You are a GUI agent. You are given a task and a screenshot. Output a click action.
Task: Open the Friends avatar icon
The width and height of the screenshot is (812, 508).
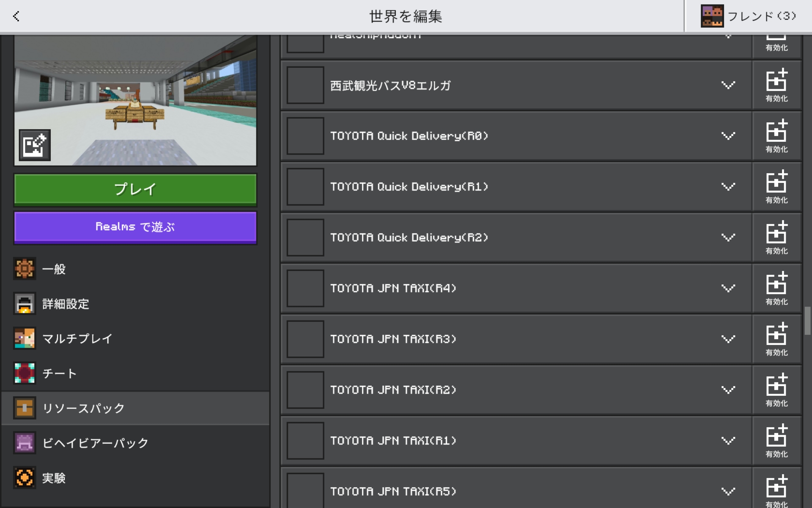tap(712, 16)
